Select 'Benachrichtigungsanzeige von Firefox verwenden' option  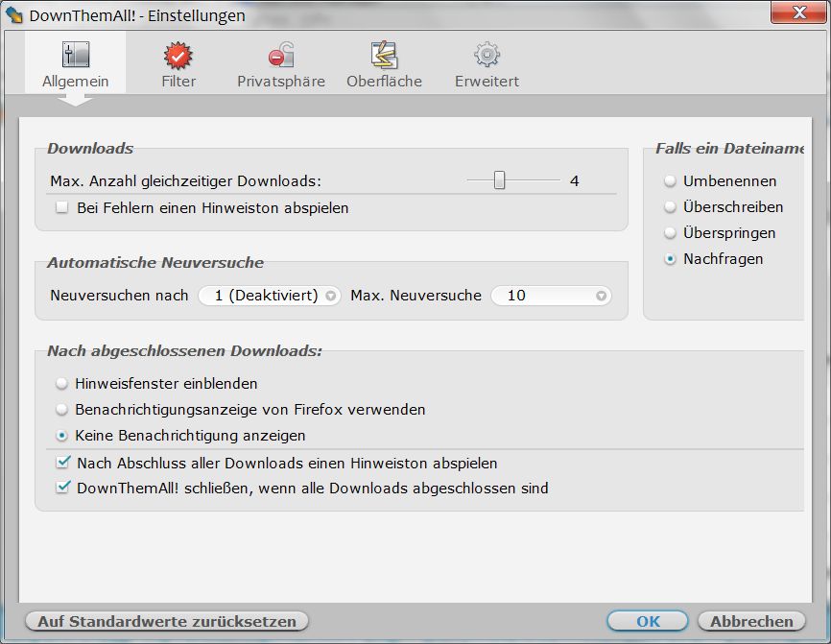[62, 409]
